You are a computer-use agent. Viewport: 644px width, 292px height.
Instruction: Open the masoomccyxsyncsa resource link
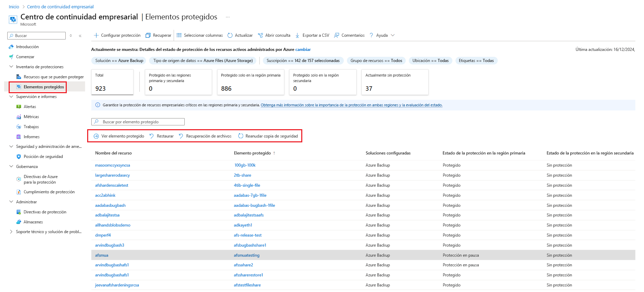point(112,165)
